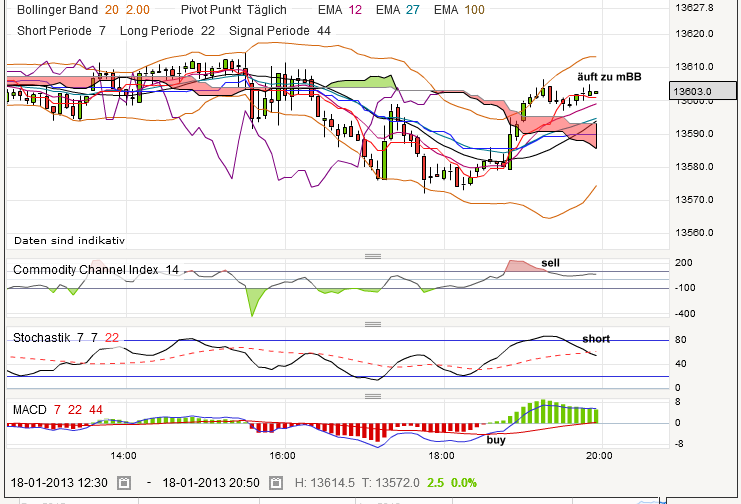
Task: Click the 'buy' annotation on MACD
Action: [496, 440]
